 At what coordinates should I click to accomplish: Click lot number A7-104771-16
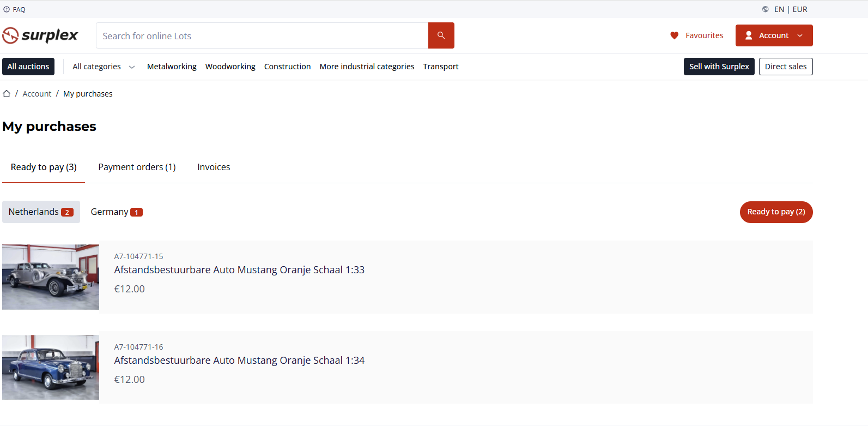(138, 347)
